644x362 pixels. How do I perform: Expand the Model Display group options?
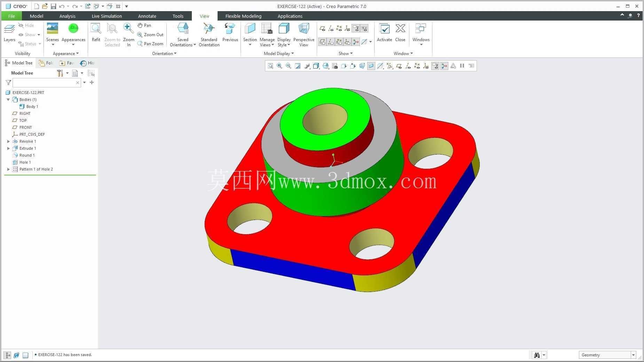click(279, 54)
